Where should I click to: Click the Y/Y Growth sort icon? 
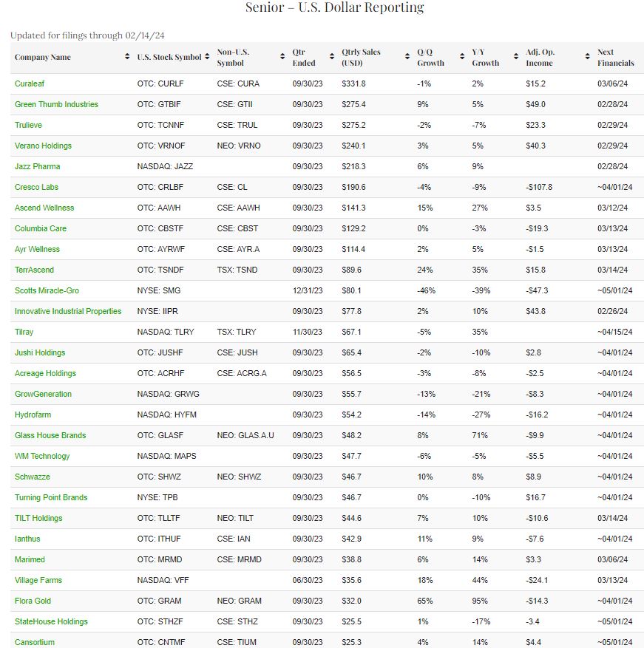516,58
